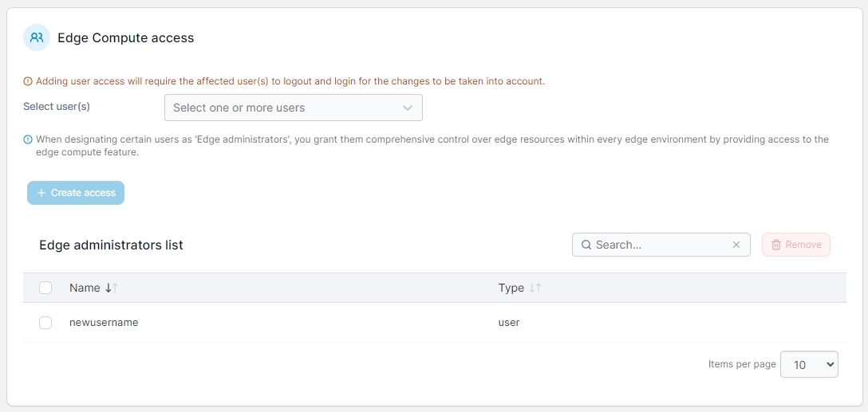Click the trash icon on Remove button

pyautogui.click(x=776, y=245)
